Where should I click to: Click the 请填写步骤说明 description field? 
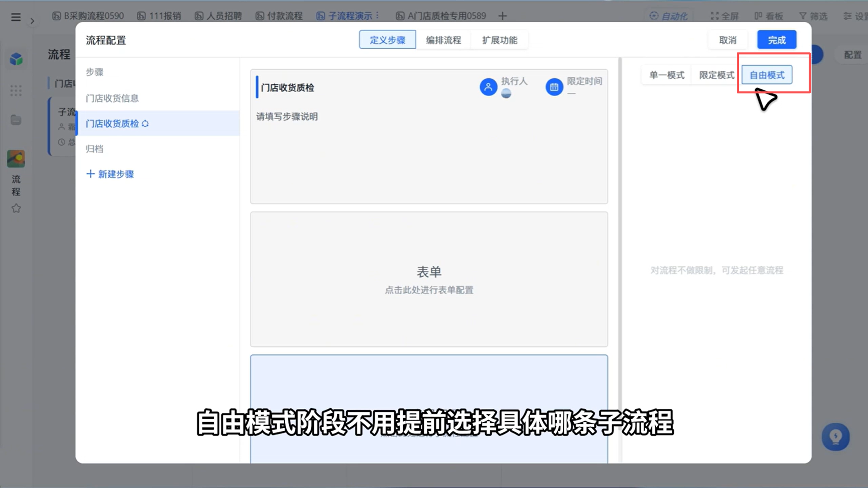(287, 117)
